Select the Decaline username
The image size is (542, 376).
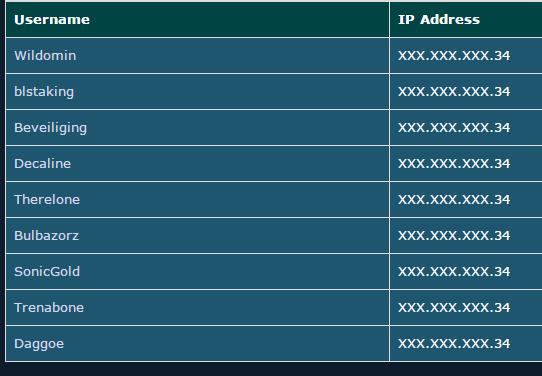coord(43,163)
